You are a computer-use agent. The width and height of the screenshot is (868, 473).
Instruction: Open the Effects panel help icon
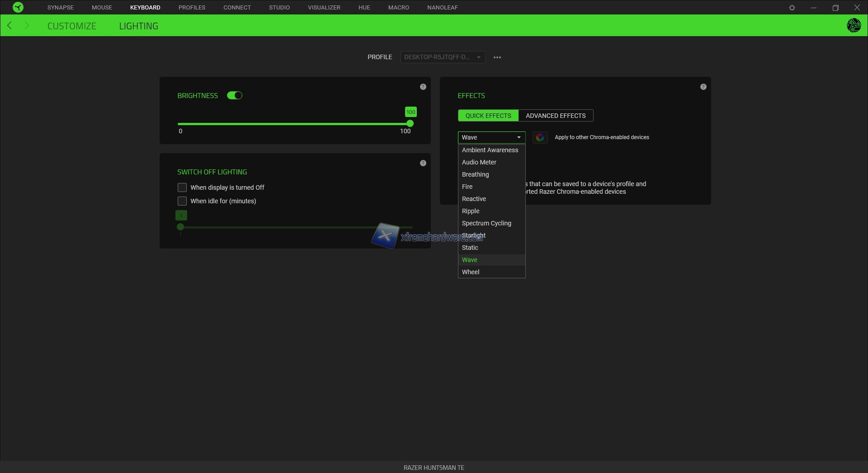point(703,87)
